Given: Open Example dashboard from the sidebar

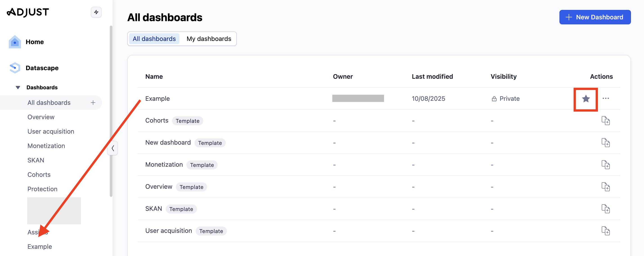Looking at the screenshot, I should click(40, 247).
